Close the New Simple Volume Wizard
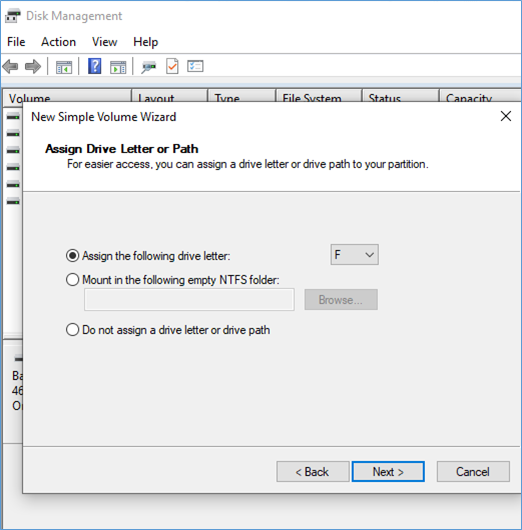The image size is (522, 530). click(506, 116)
